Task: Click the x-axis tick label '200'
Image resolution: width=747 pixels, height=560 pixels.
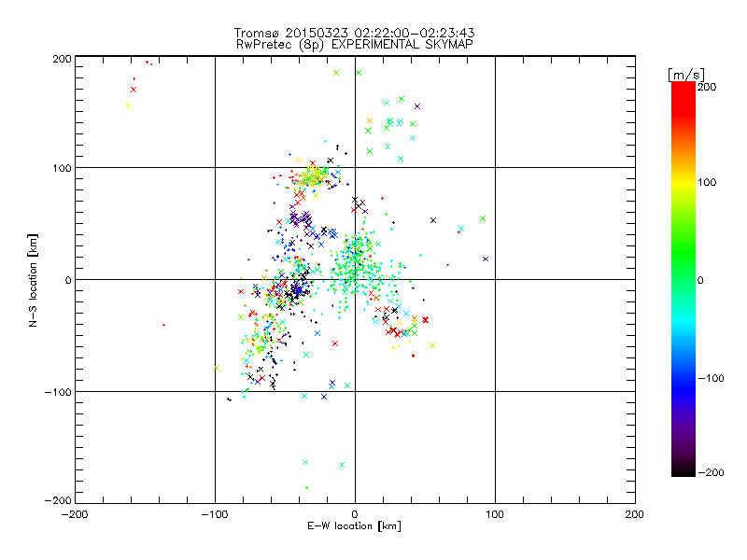Action: (635, 515)
